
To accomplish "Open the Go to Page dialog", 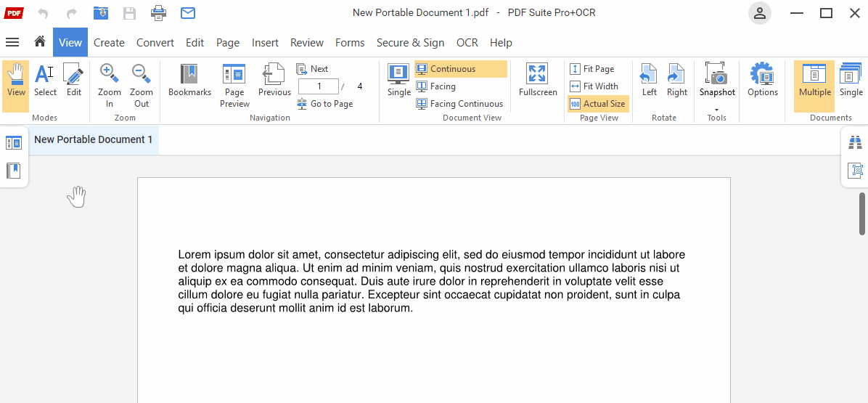I will point(324,104).
